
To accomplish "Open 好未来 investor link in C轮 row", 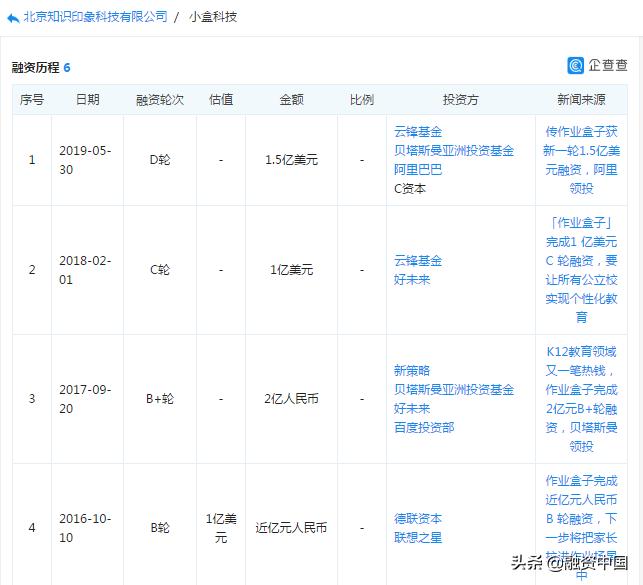I will point(412,280).
